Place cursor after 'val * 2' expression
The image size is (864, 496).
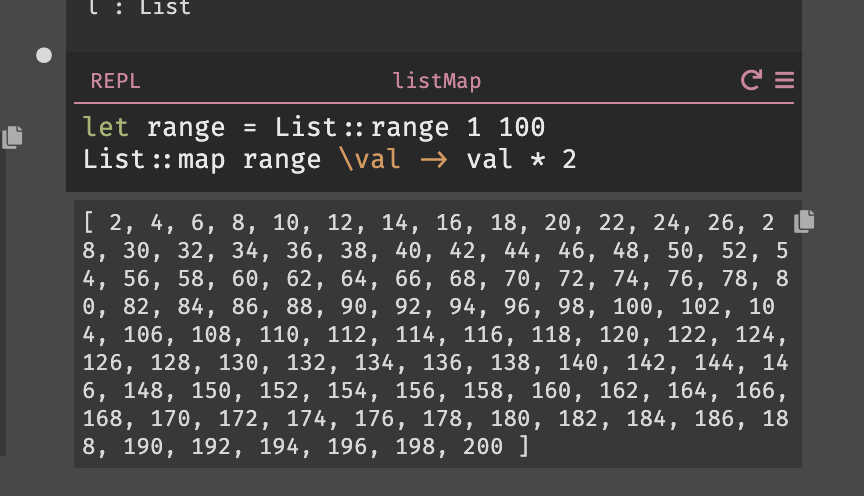(x=577, y=160)
